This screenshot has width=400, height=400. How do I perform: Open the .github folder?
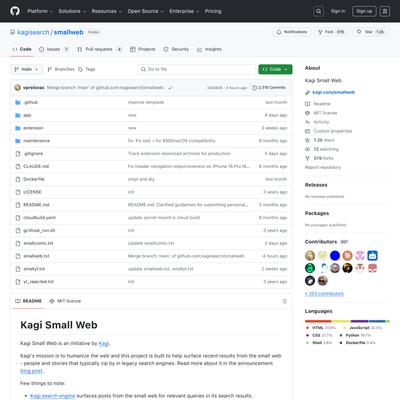[x=30, y=102]
